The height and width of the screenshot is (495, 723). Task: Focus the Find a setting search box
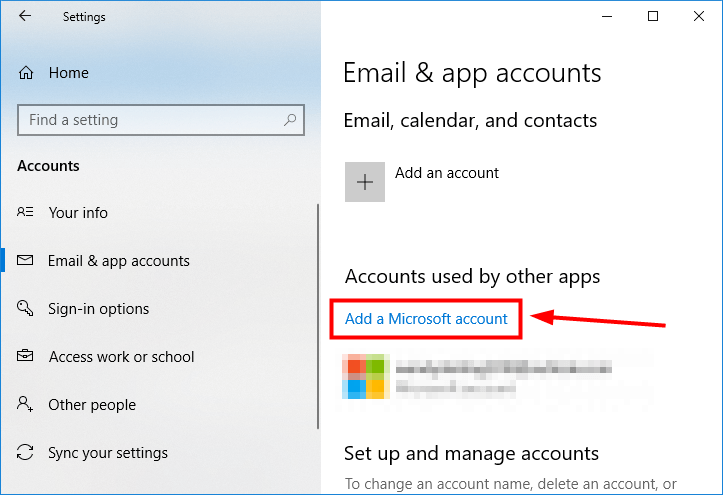[161, 120]
